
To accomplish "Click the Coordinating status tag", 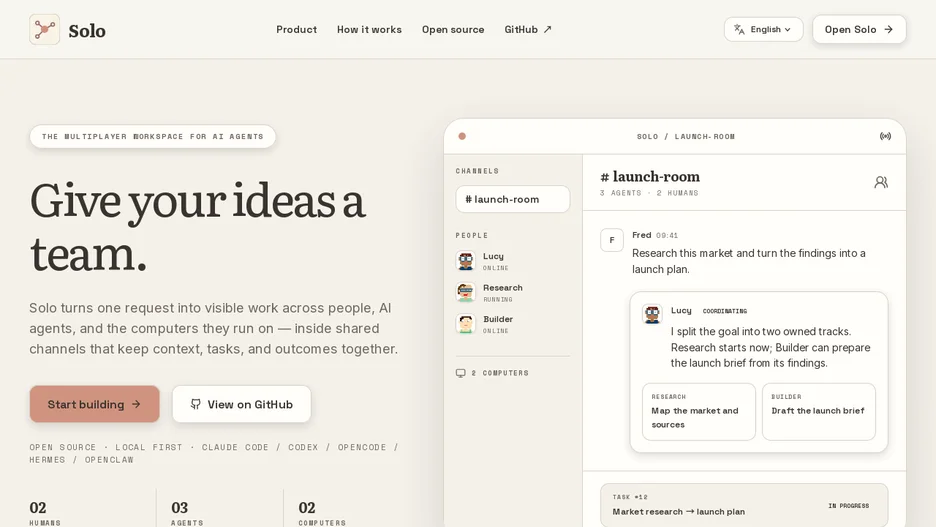I will pos(725,311).
